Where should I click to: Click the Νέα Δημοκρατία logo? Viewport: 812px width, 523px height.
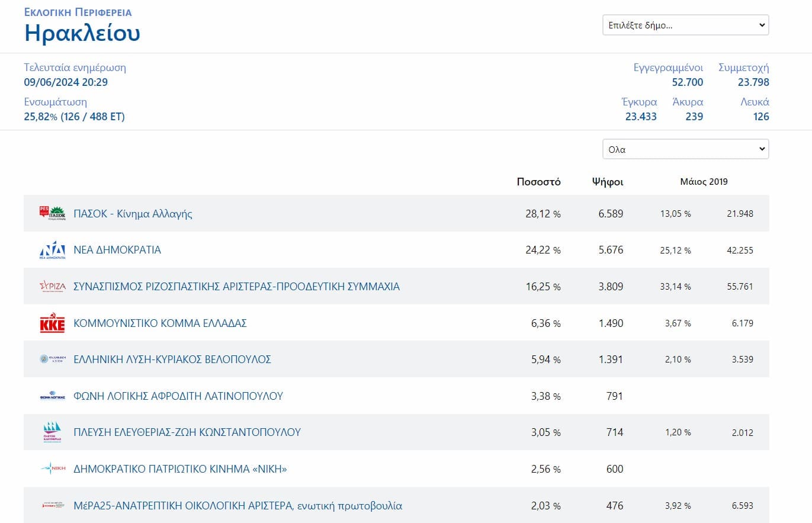point(52,250)
